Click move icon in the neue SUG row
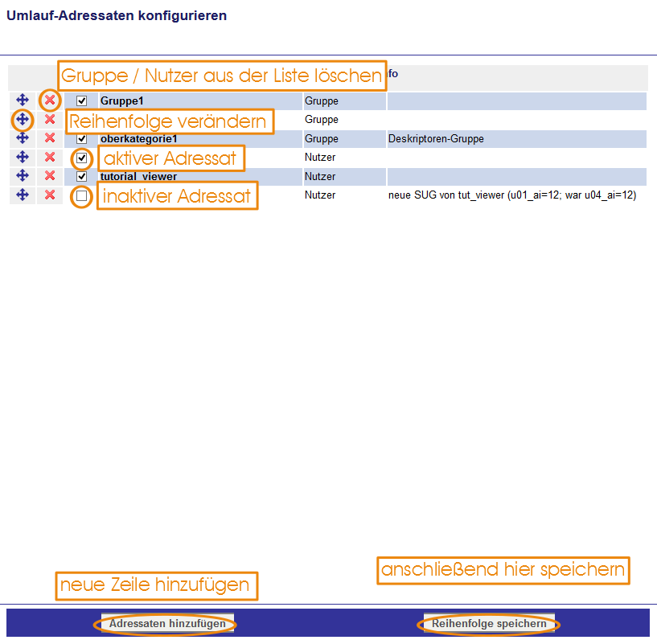 pyautogui.click(x=23, y=195)
